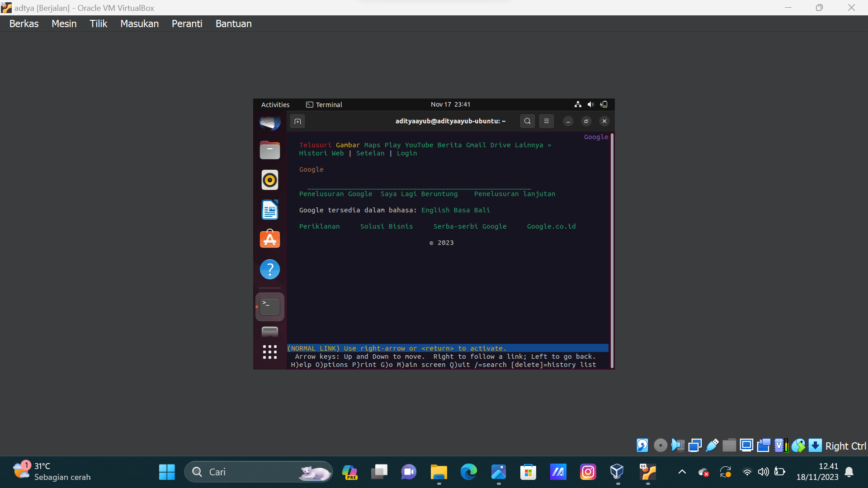Image resolution: width=868 pixels, height=488 pixels.
Task: Follow the Drive link
Action: [500, 145]
